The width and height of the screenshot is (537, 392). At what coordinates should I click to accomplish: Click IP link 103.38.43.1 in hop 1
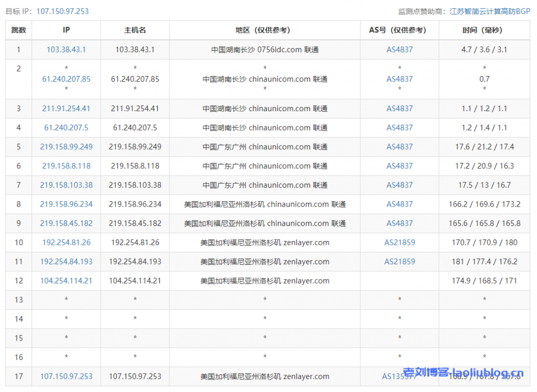click(66, 50)
